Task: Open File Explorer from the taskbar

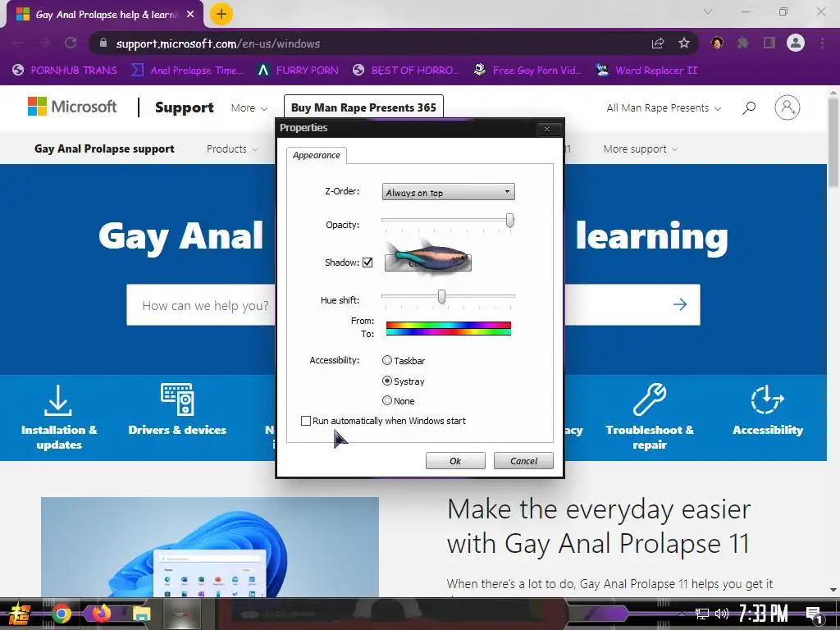Action: pos(141,614)
